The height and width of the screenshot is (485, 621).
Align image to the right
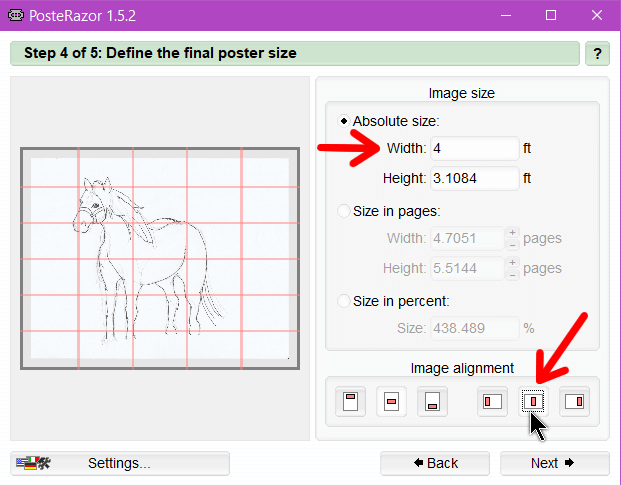pos(574,402)
